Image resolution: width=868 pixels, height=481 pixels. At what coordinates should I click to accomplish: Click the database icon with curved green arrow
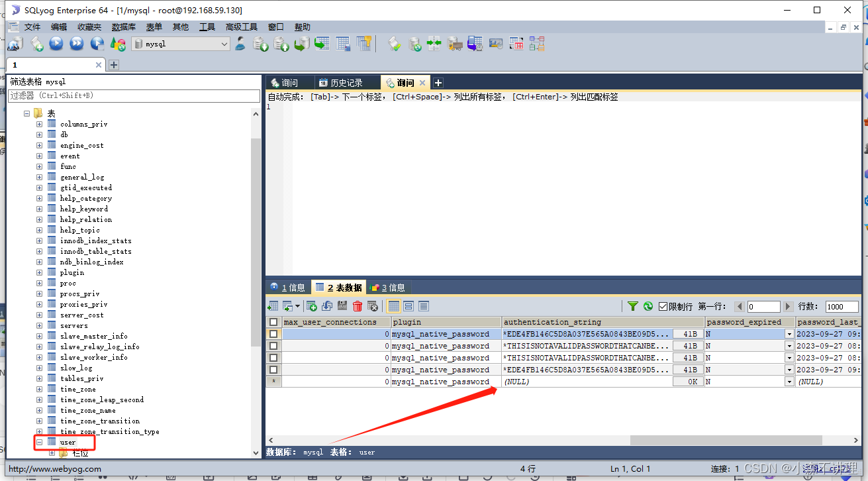tap(302, 44)
